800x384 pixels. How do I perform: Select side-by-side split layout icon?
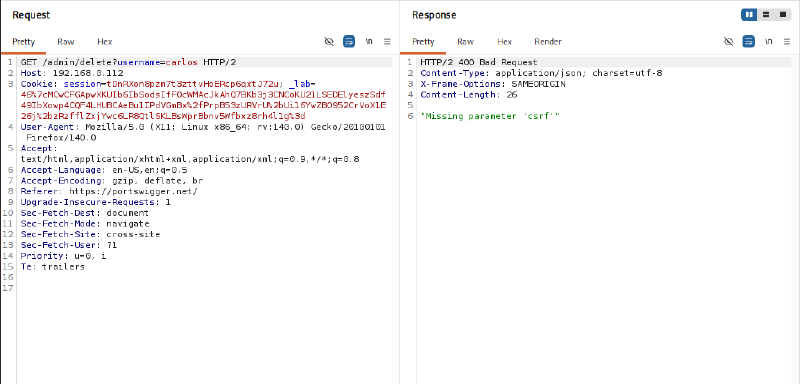point(749,15)
